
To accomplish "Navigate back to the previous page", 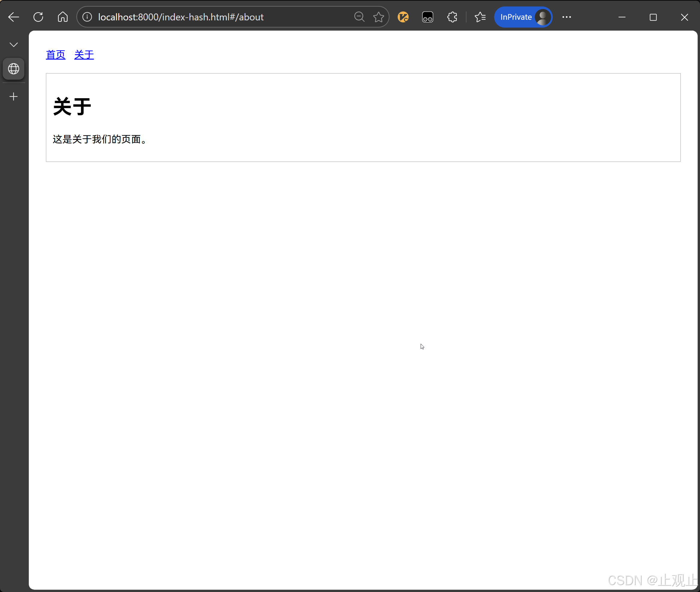I will coord(13,17).
